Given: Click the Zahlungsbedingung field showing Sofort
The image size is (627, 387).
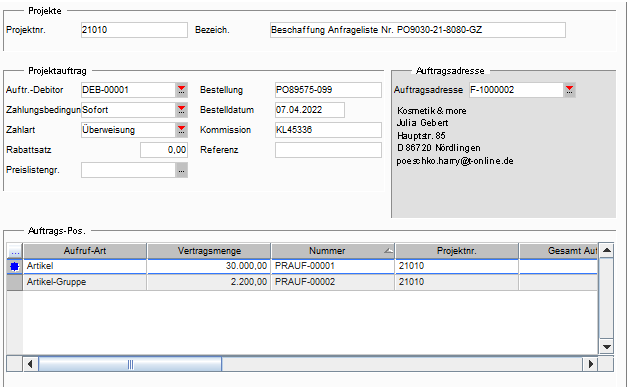Looking at the screenshot, I should 128,110.
